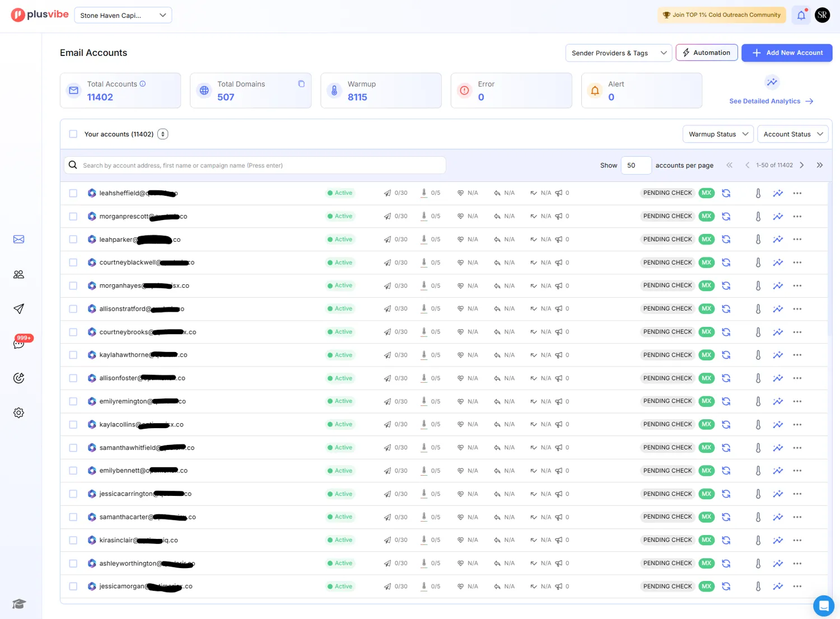
Task: Check the jessicacarrington account checkbox
Action: 73,494
